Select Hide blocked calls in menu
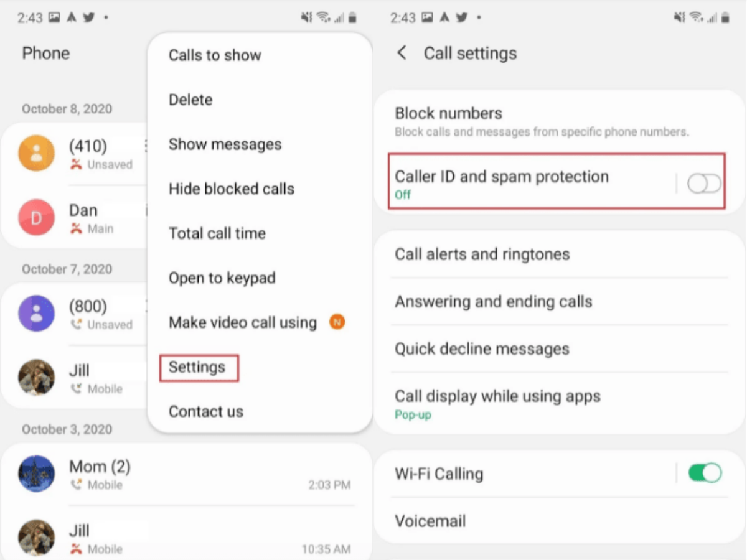Image resolution: width=747 pixels, height=560 pixels. (232, 189)
